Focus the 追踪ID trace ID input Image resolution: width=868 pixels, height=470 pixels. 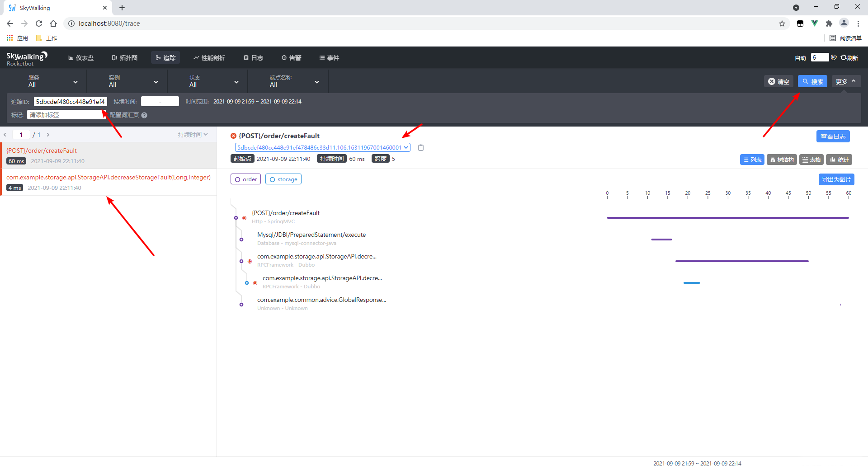click(x=71, y=102)
